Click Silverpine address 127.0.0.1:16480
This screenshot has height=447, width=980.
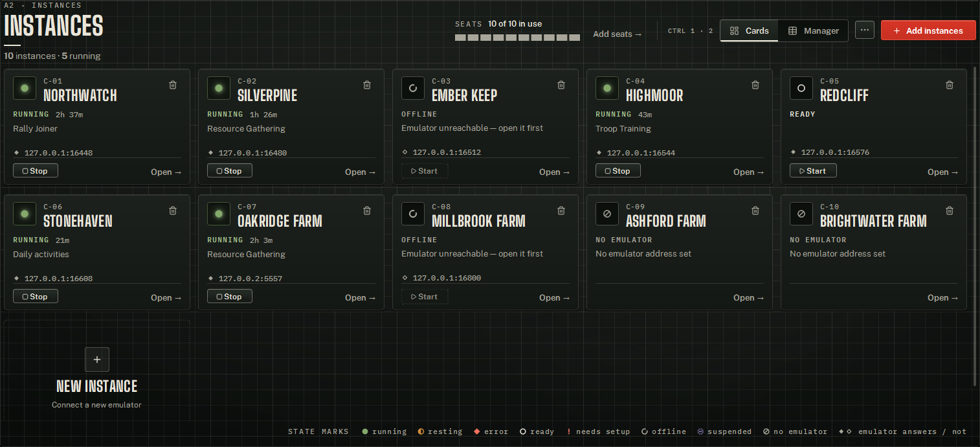(x=252, y=153)
